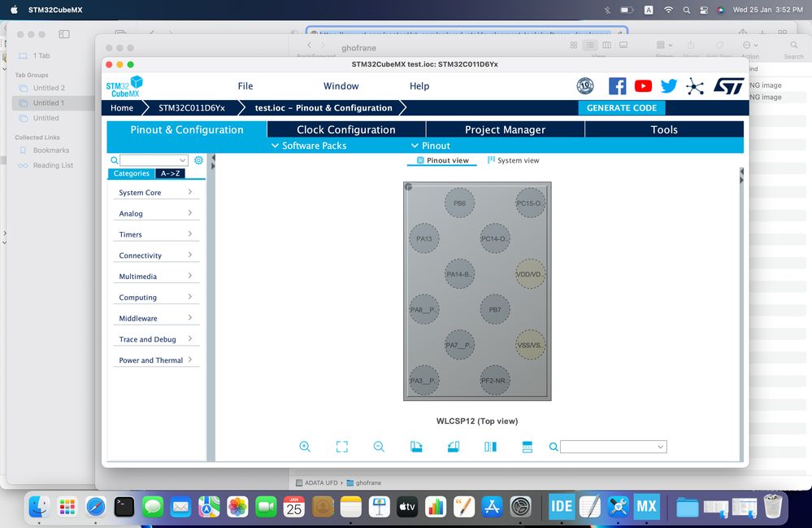Switch to Clock Configuration tab
812x528 pixels.
[x=346, y=129]
